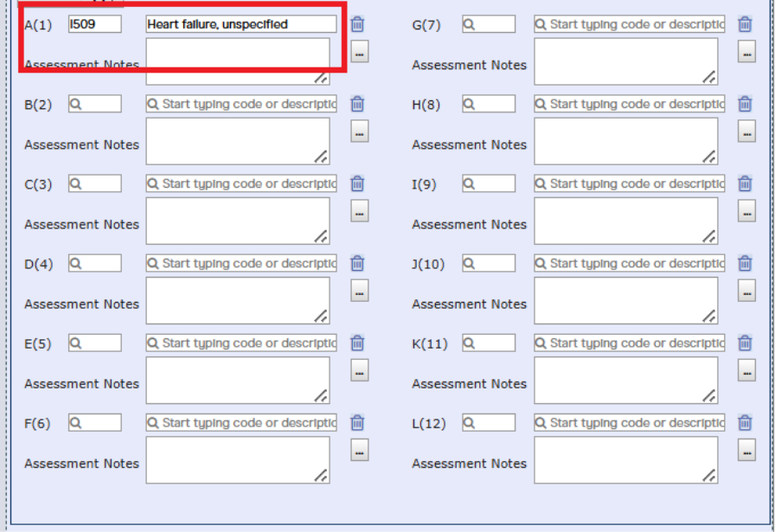Click the B(2) description search field
781x532 pixels.
[241, 104]
